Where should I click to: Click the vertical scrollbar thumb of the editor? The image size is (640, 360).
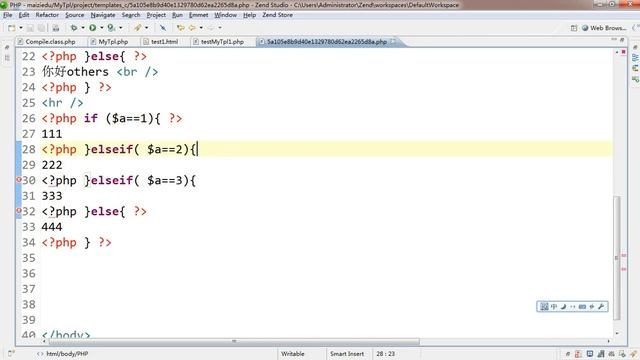coord(616,257)
